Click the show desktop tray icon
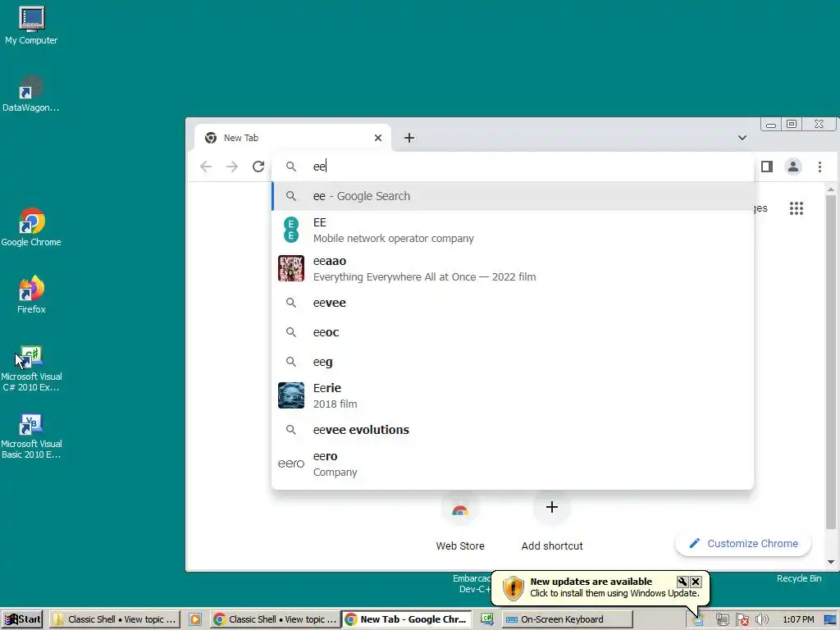The image size is (840, 630). coord(830,620)
